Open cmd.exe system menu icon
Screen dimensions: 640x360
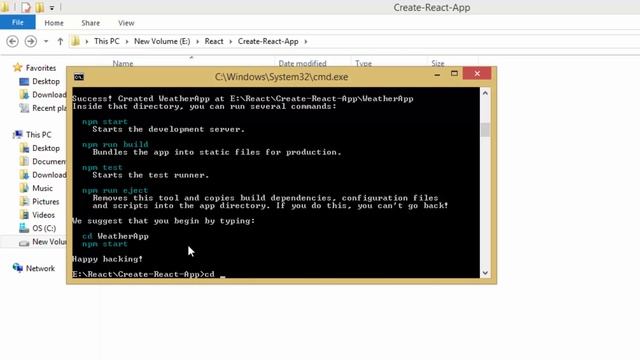click(x=79, y=77)
